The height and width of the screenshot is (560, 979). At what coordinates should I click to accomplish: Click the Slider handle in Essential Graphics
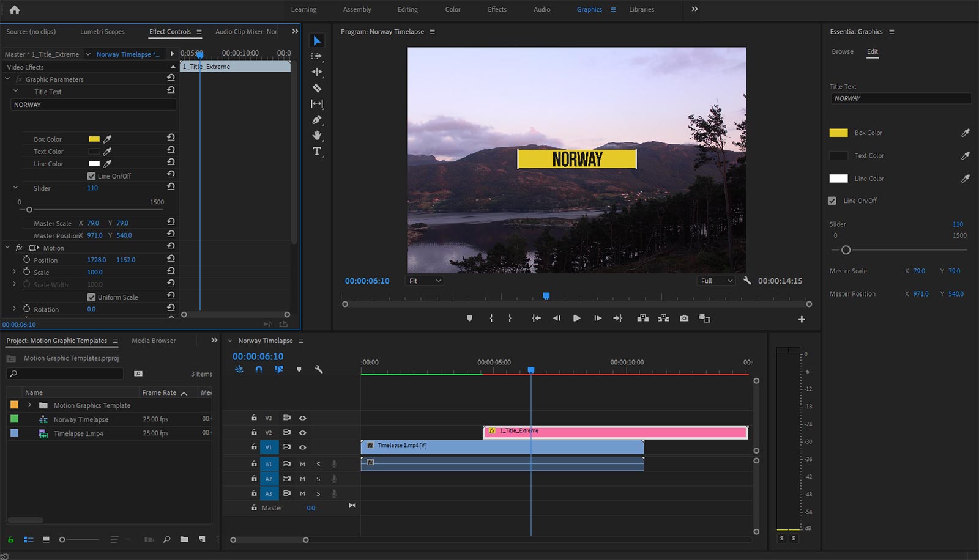point(846,250)
